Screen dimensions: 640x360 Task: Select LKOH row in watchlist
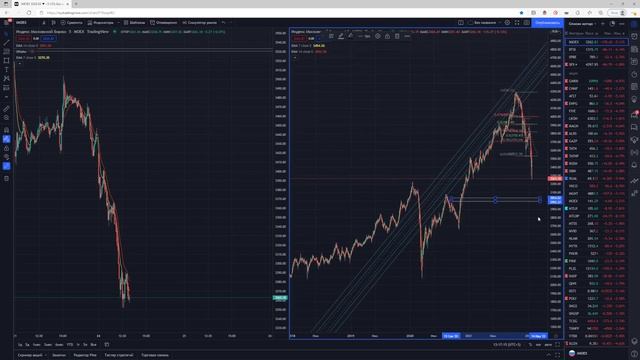point(596,118)
